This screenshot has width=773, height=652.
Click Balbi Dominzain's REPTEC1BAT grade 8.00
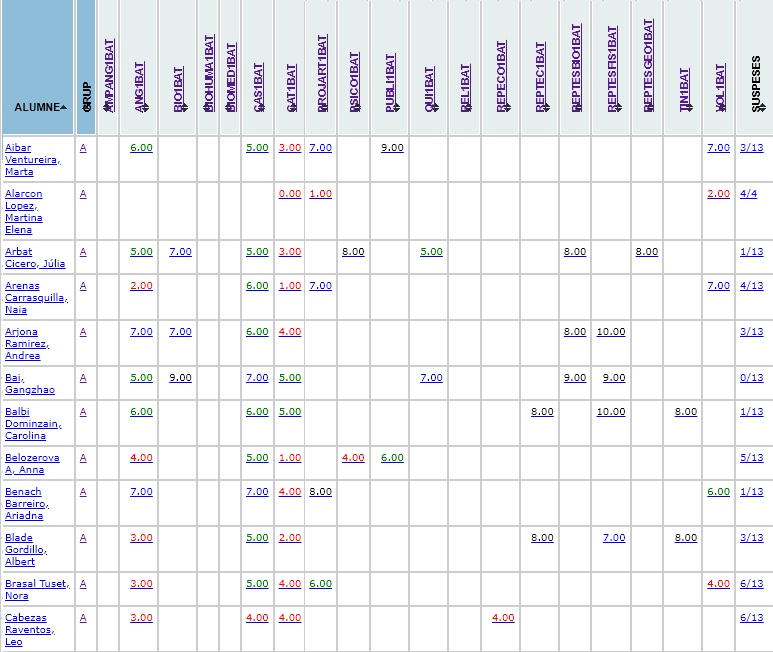tap(542, 412)
